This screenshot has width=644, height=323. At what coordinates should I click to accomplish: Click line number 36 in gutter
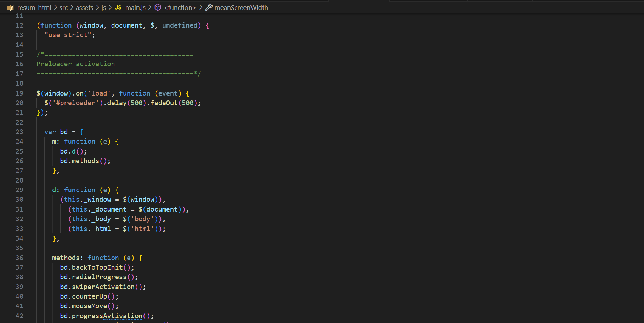pyautogui.click(x=19, y=258)
